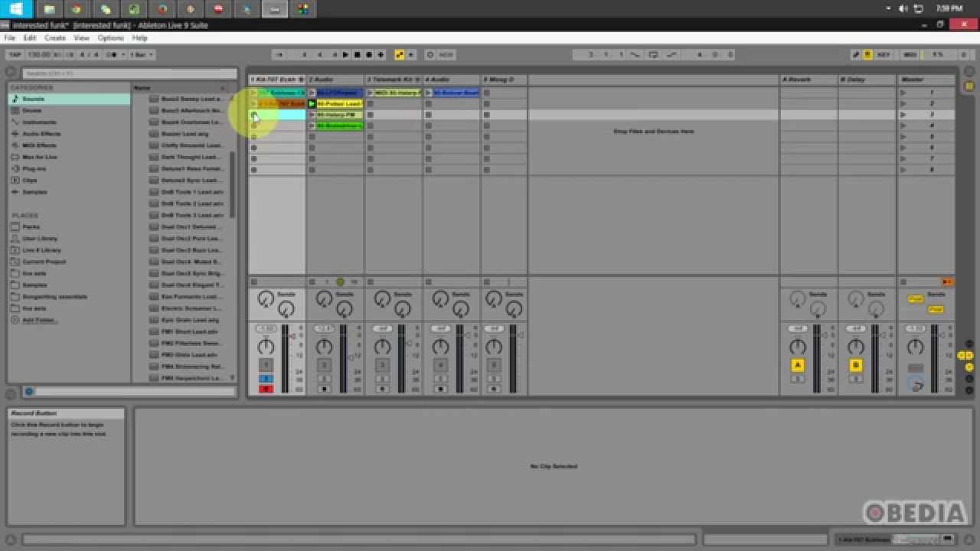This screenshot has width=980, height=551.
Task: Fold the 1 Kit-707 track header arrow
Action: point(301,80)
